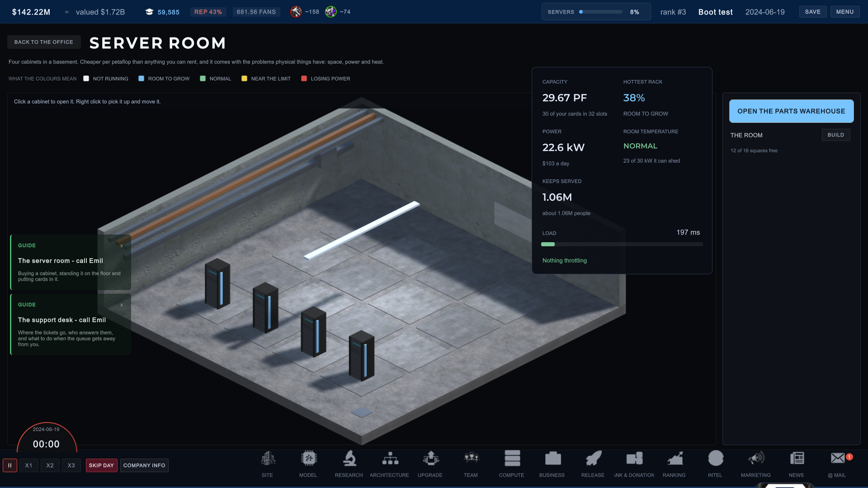Dismiss the server room guide card
This screenshot has width=868, height=488.
(x=122, y=246)
